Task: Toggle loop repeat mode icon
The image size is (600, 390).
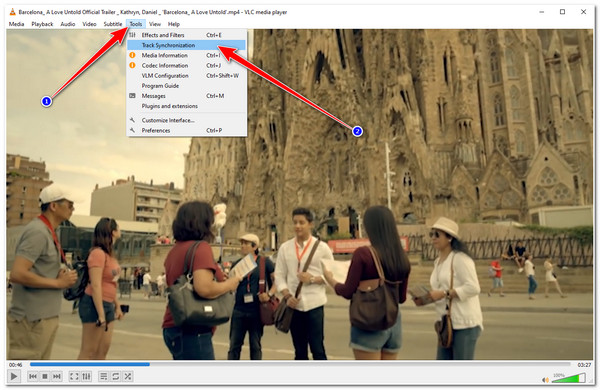Action: click(x=116, y=377)
